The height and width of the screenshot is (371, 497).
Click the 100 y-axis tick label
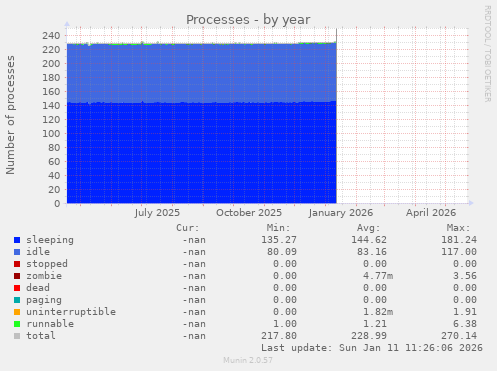click(51, 133)
